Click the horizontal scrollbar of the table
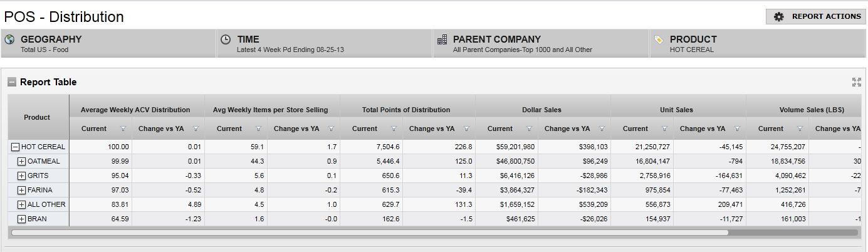 tap(370, 233)
